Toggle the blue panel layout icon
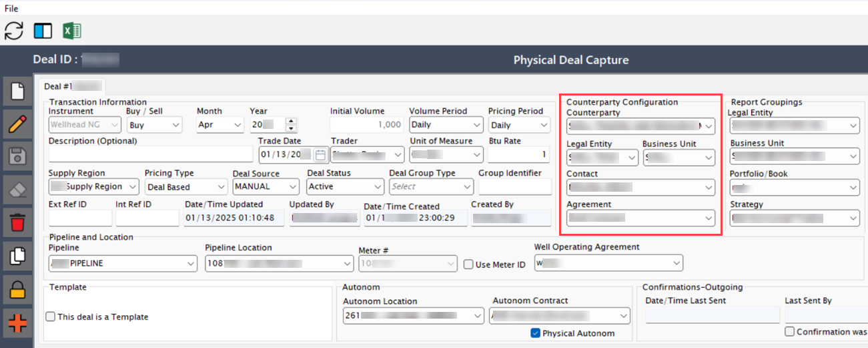Viewport: 868px width, 348px height. click(x=43, y=31)
